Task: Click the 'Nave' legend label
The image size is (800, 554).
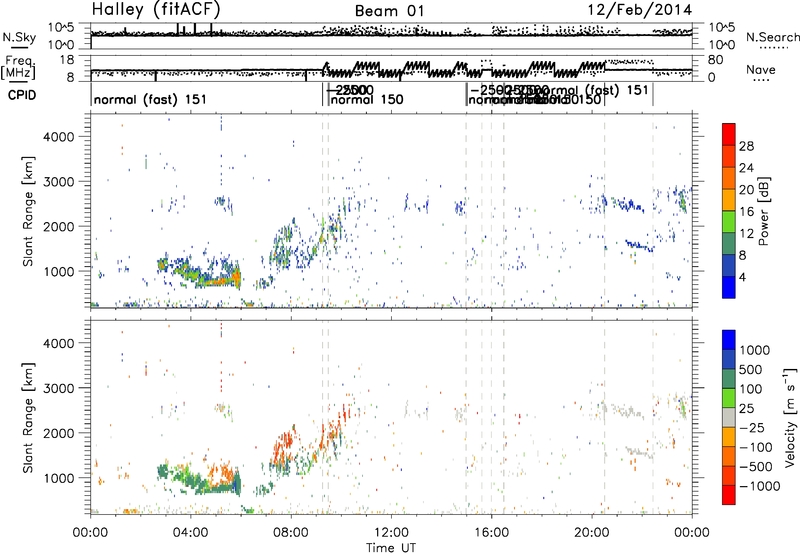Action: pos(761,69)
